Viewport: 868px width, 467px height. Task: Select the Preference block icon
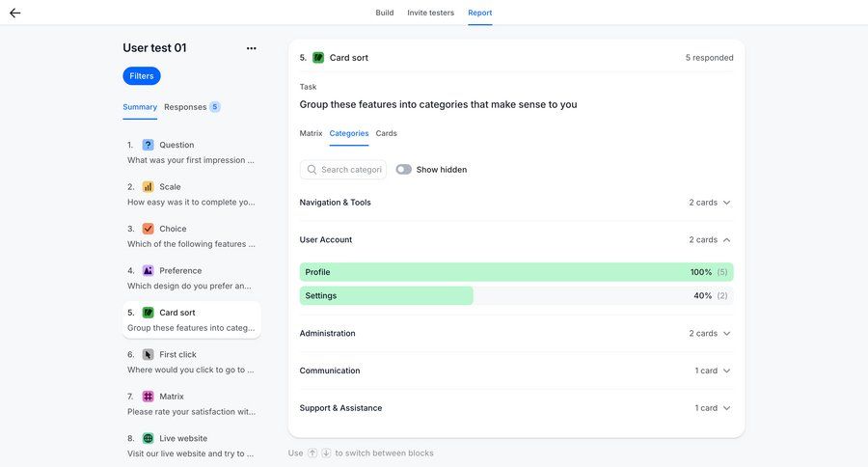pos(148,271)
